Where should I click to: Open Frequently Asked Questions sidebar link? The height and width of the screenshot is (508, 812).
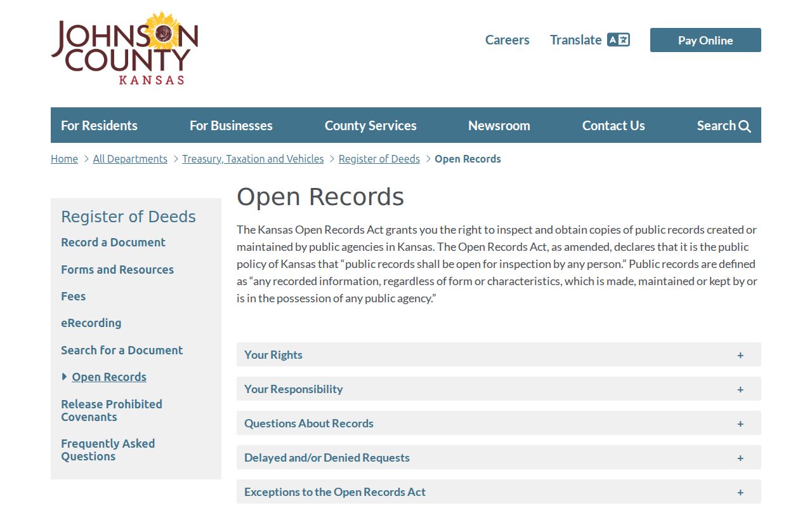click(108, 450)
